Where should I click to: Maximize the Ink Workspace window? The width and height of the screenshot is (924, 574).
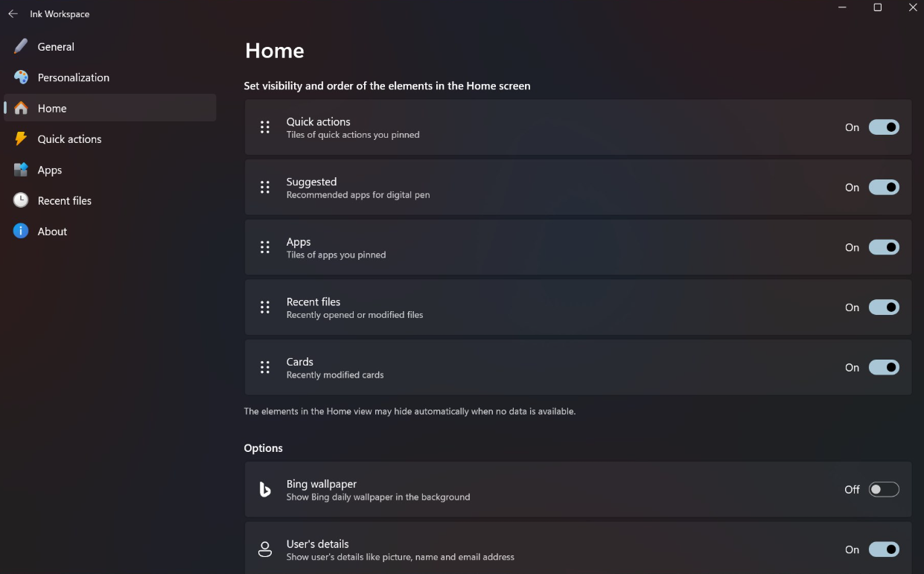pyautogui.click(x=878, y=7)
